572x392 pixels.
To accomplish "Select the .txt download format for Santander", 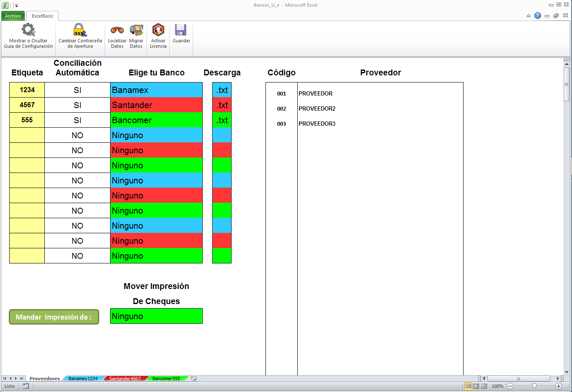I will coord(222,105).
